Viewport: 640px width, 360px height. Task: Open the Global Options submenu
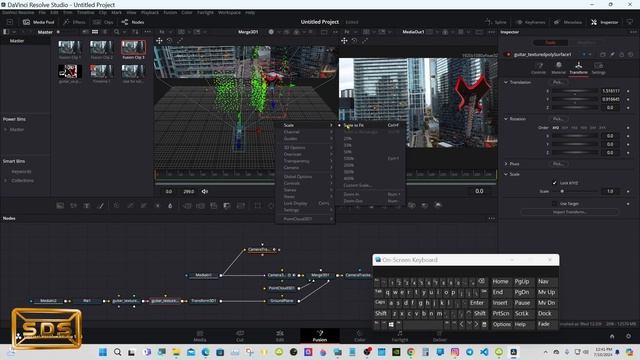pyautogui.click(x=305, y=176)
